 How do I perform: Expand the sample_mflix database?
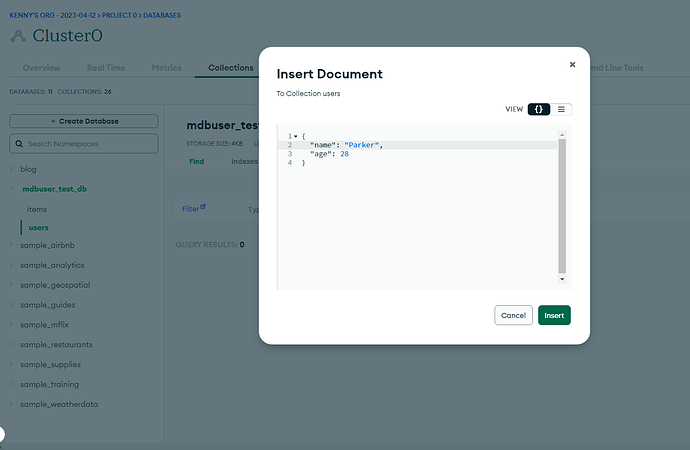click(12, 324)
